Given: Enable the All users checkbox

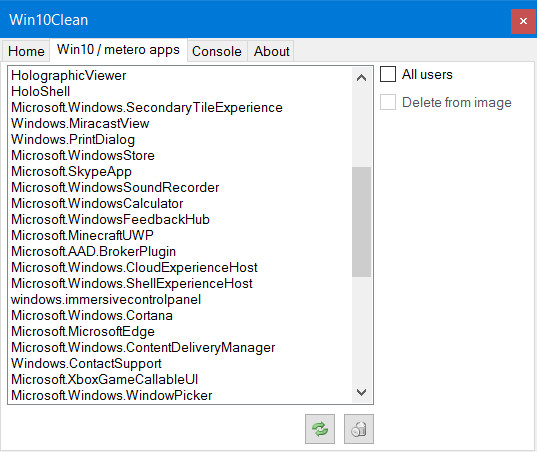Looking at the screenshot, I should click(388, 74).
